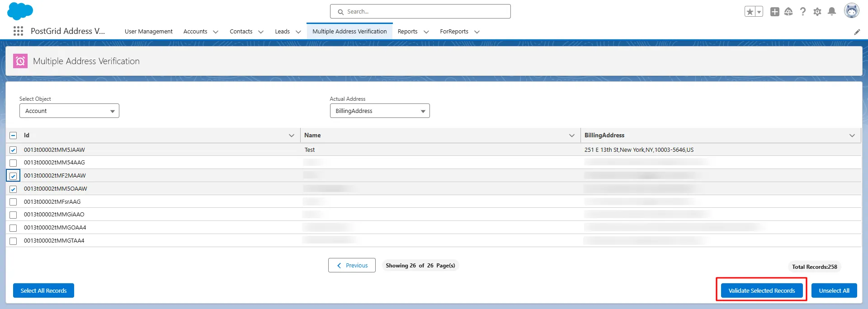Image resolution: width=868 pixels, height=309 pixels.
Task: Expand the Contacts tab chevron menu
Action: (261, 32)
